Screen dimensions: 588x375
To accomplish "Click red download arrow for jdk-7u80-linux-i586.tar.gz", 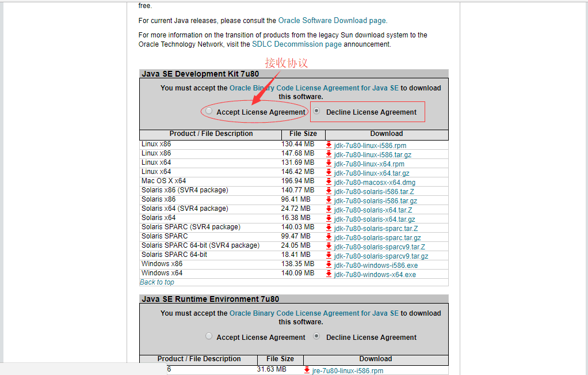I will point(329,154).
